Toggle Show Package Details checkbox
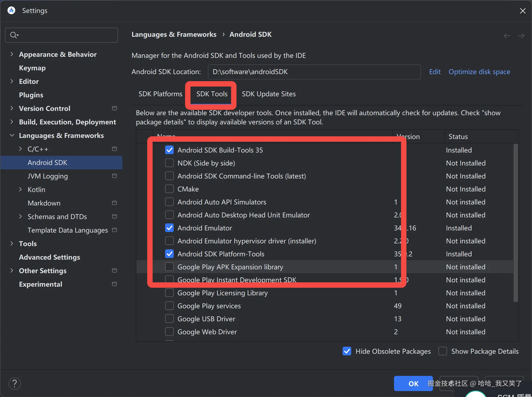Image resolution: width=532 pixels, height=397 pixels. (443, 351)
